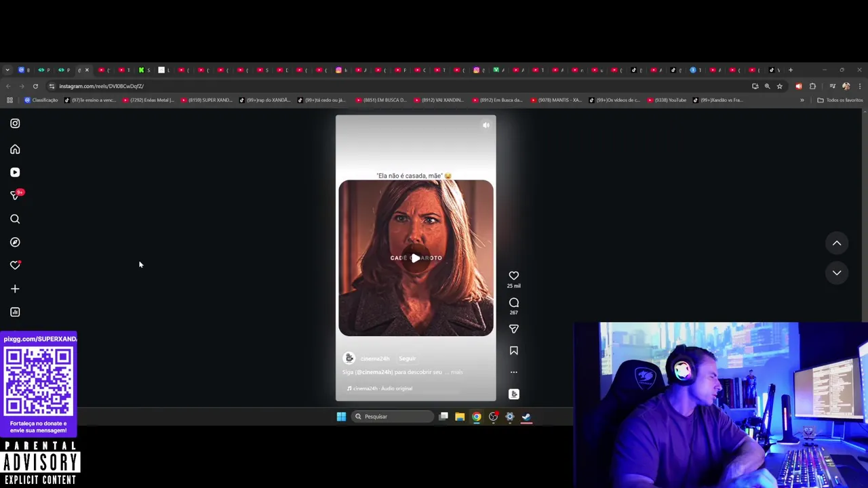Open File Explorer from the taskbar
The height and width of the screenshot is (488, 868).
tap(460, 417)
